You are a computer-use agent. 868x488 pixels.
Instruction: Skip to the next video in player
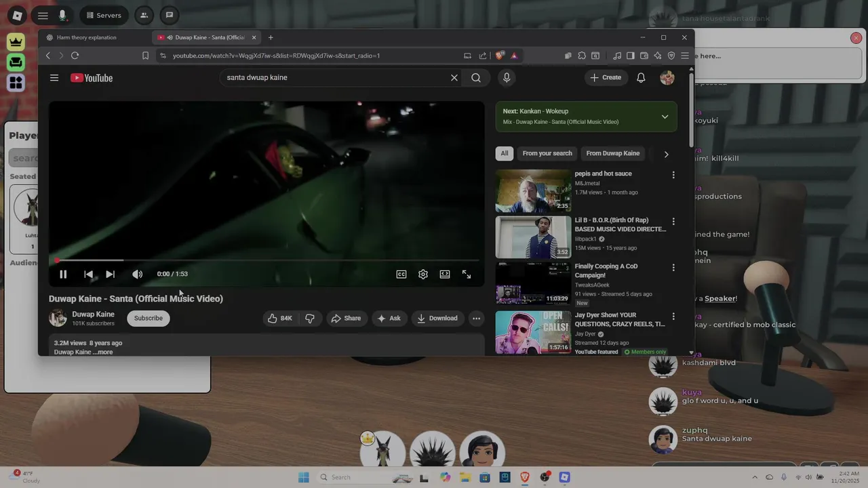click(110, 274)
